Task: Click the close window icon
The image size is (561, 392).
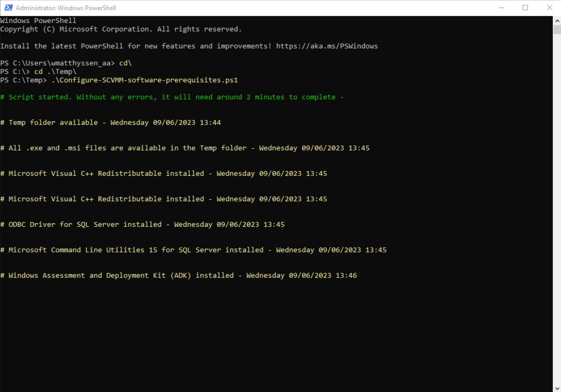Action: 550,7
